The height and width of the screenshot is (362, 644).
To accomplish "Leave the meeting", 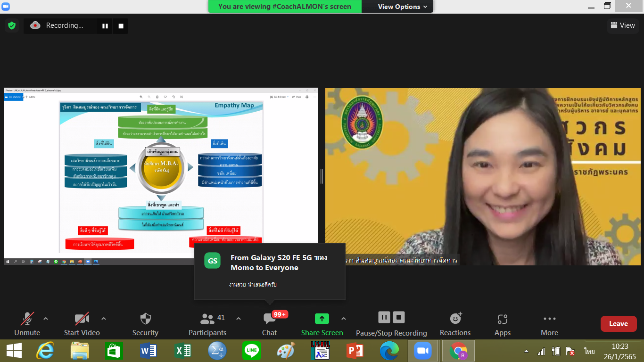I will (x=618, y=324).
